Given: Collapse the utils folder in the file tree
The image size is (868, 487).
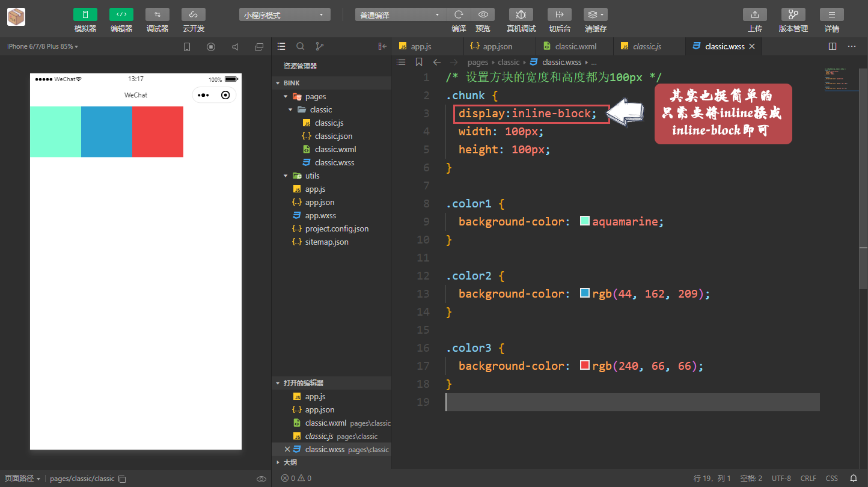Looking at the screenshot, I should click(x=286, y=176).
